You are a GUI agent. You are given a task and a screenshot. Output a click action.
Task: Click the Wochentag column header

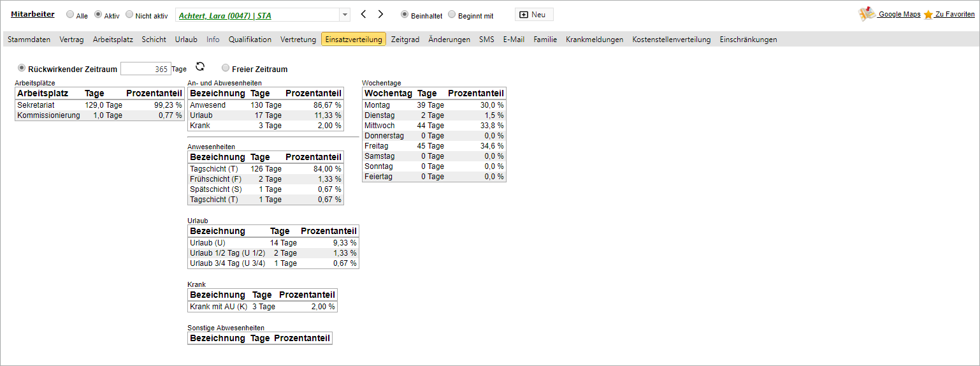click(x=389, y=94)
